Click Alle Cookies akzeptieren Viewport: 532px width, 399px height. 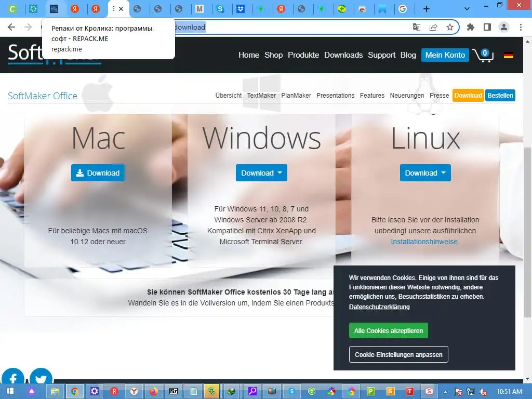click(x=389, y=331)
